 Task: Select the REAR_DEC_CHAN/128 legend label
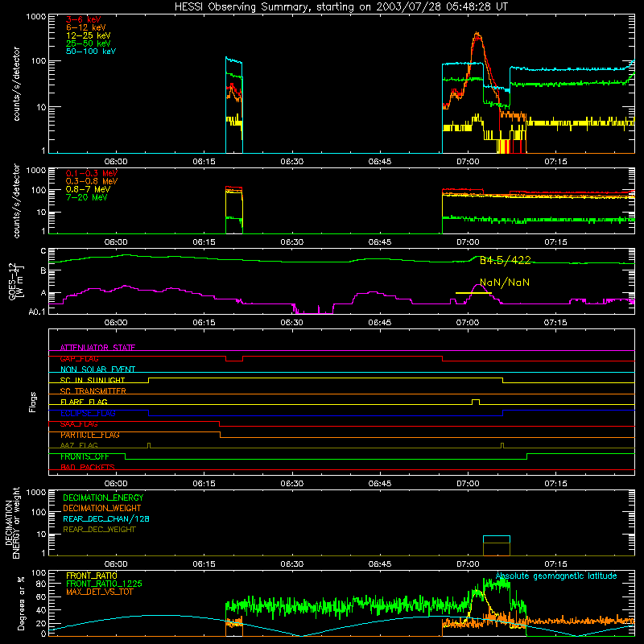tap(106, 519)
